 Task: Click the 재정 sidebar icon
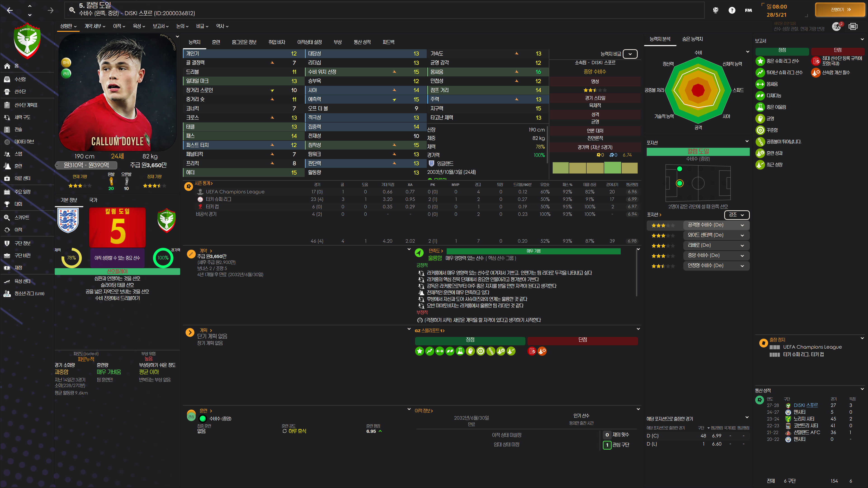coord(7,268)
